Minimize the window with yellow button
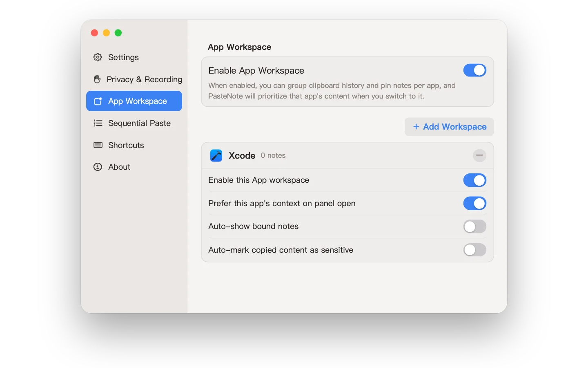This screenshot has height=368, width=588. 106,33
